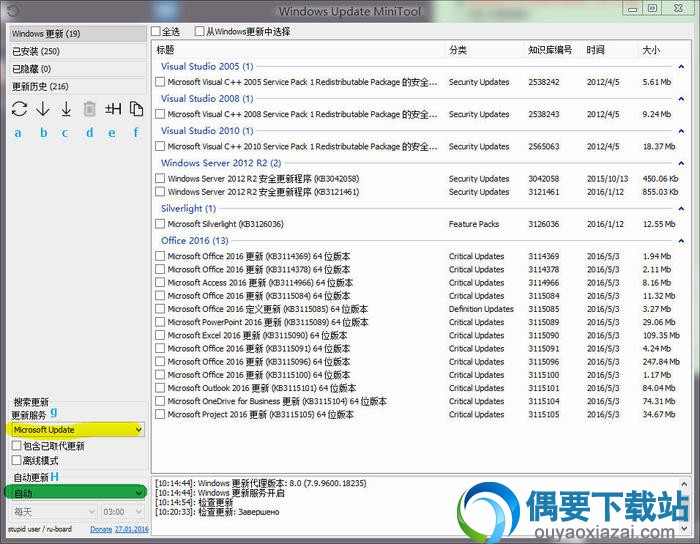
Task: Click knowledge base number 3115096 cell
Action: pos(544,362)
